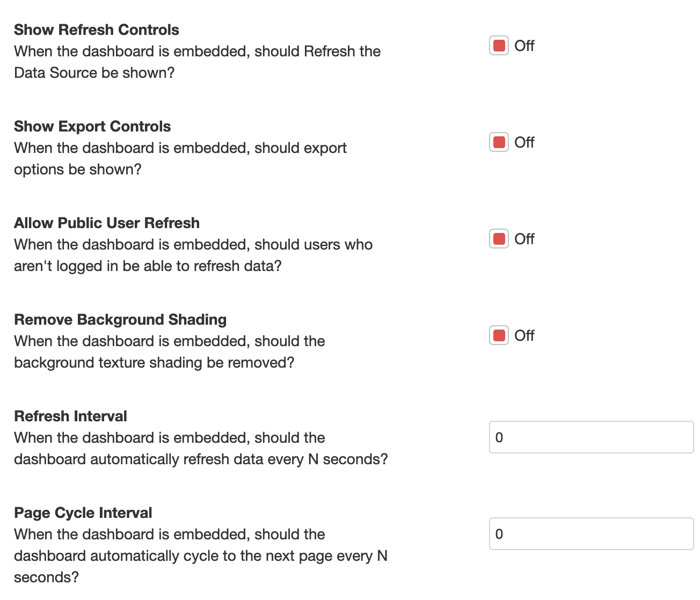Viewport: 700px width, 600px height.
Task: Click the Show Export Controls heading
Action: coord(92,126)
